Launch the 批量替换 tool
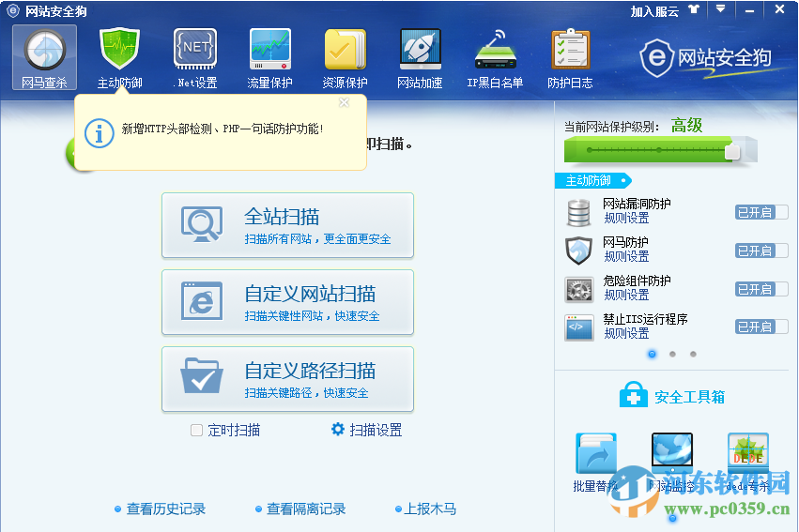Viewport: 799px width, 532px height. point(595,463)
